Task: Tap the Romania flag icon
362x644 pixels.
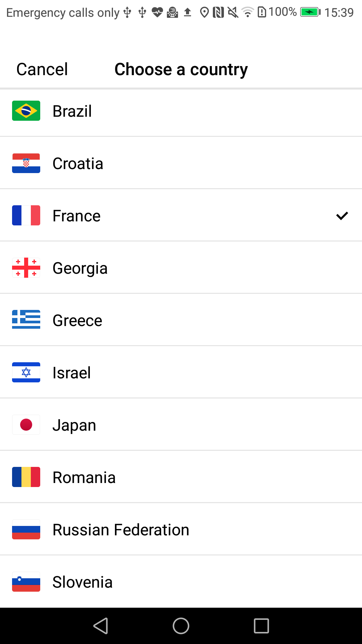Action: coord(26,477)
